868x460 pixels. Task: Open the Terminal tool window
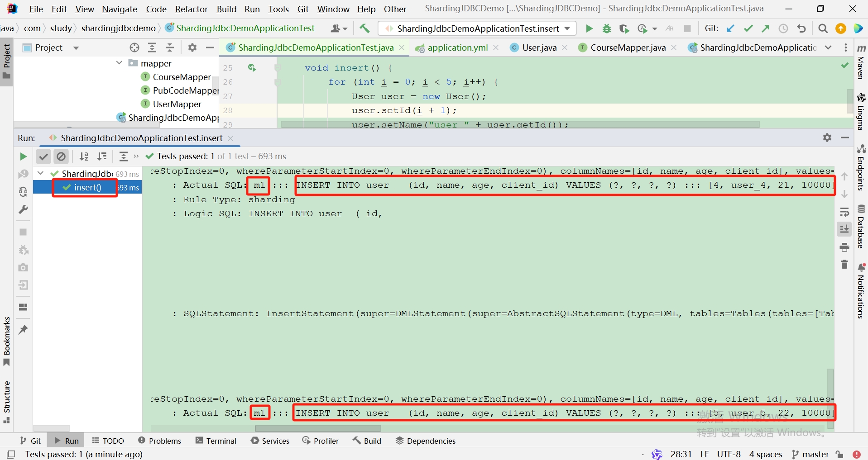[x=216, y=441]
